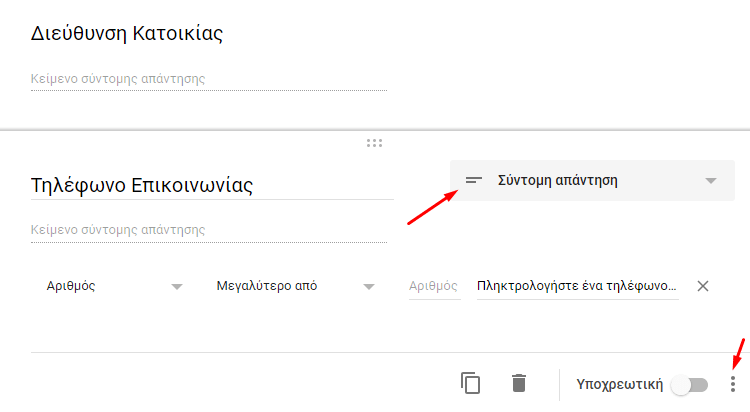Viewport: 750px width, 412px height.
Task: Click the Υποχρεωτική label
Action: coord(619,384)
